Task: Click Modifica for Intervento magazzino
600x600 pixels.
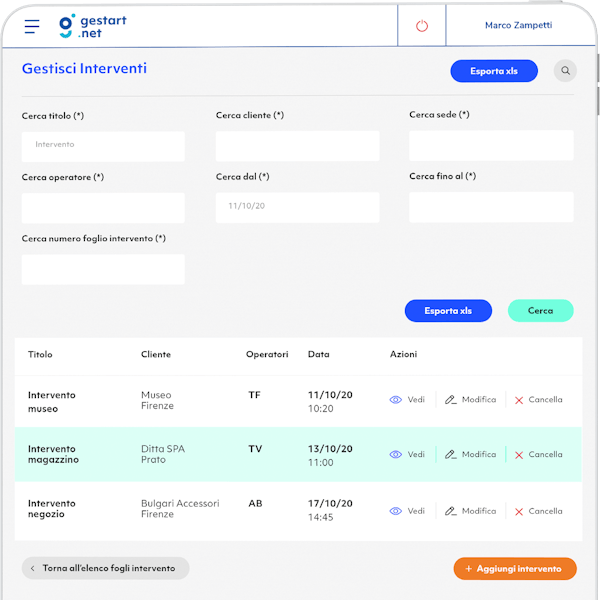Action: [479, 455]
